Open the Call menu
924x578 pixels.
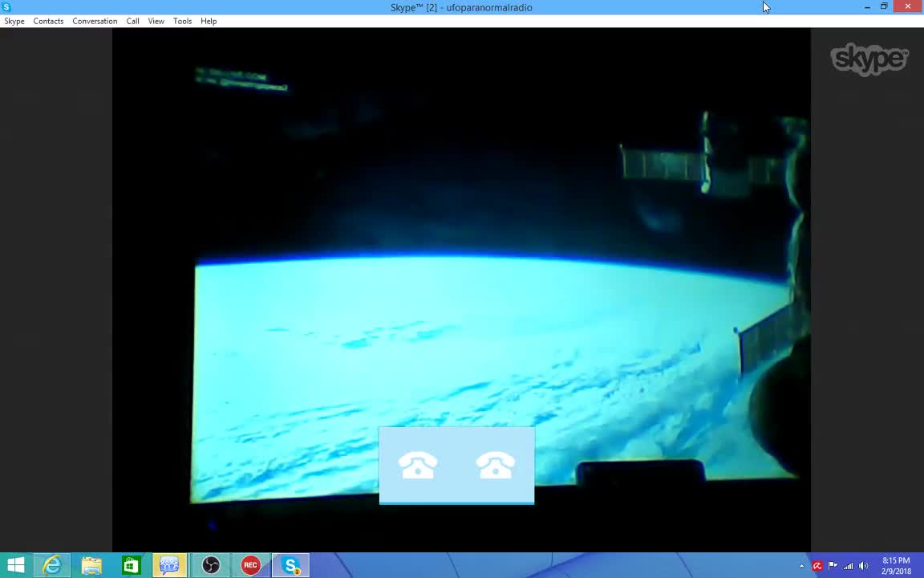[132, 21]
